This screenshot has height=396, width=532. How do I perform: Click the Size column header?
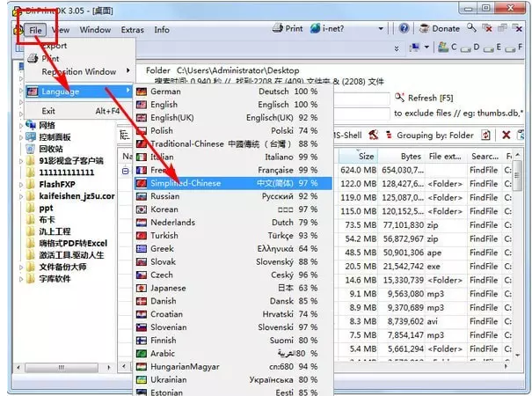(x=366, y=156)
